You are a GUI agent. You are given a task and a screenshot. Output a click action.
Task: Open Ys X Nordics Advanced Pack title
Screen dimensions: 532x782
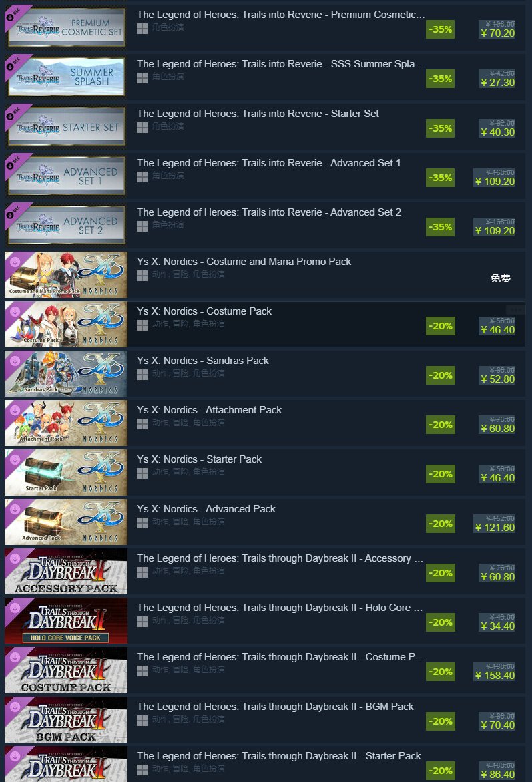click(206, 509)
